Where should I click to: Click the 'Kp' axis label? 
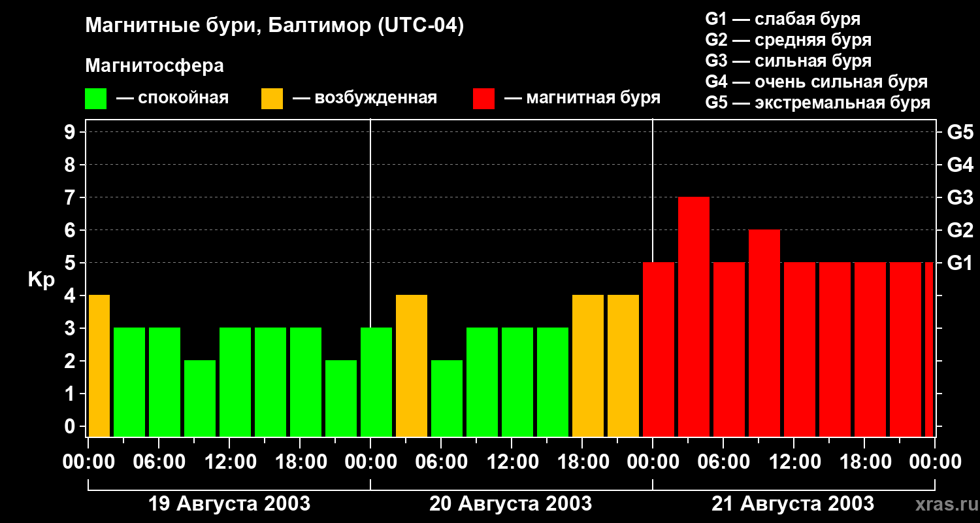point(41,280)
